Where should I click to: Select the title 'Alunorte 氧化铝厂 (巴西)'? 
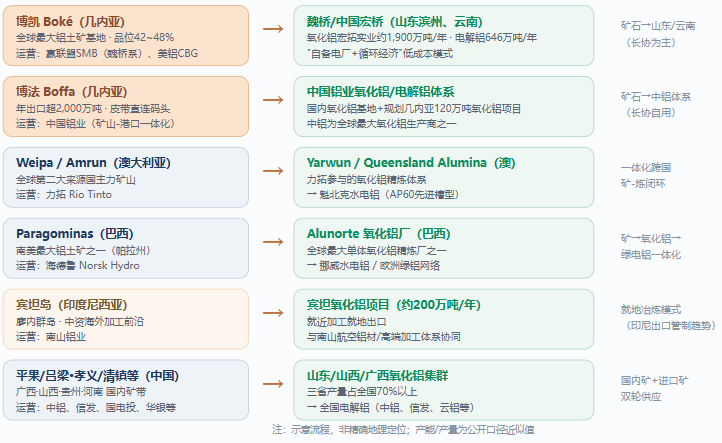click(x=378, y=233)
